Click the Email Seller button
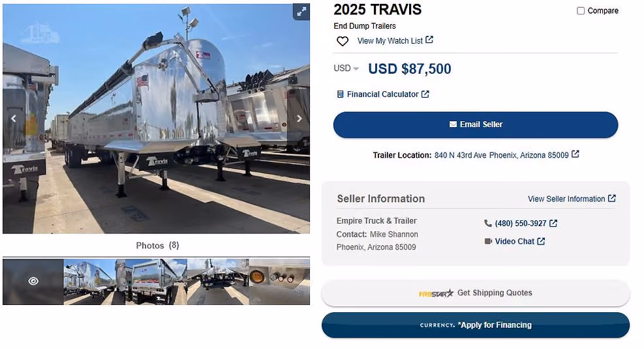Image resolution: width=644 pixels, height=350 pixels. tap(476, 124)
